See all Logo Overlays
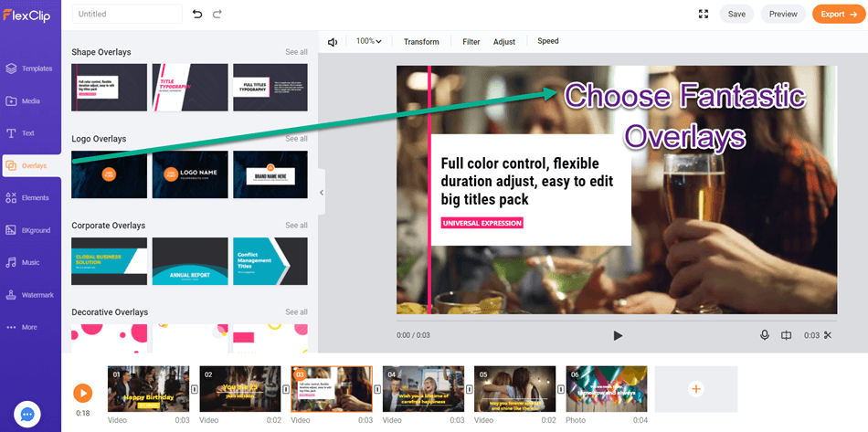The width and height of the screenshot is (868, 432). pos(296,139)
